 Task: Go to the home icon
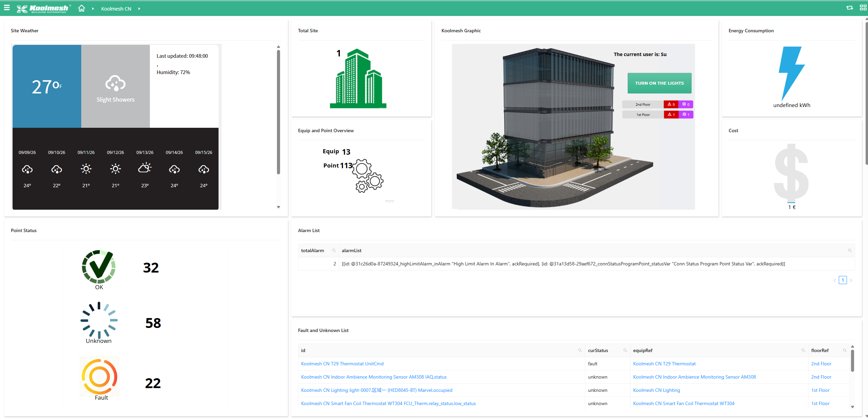82,8
